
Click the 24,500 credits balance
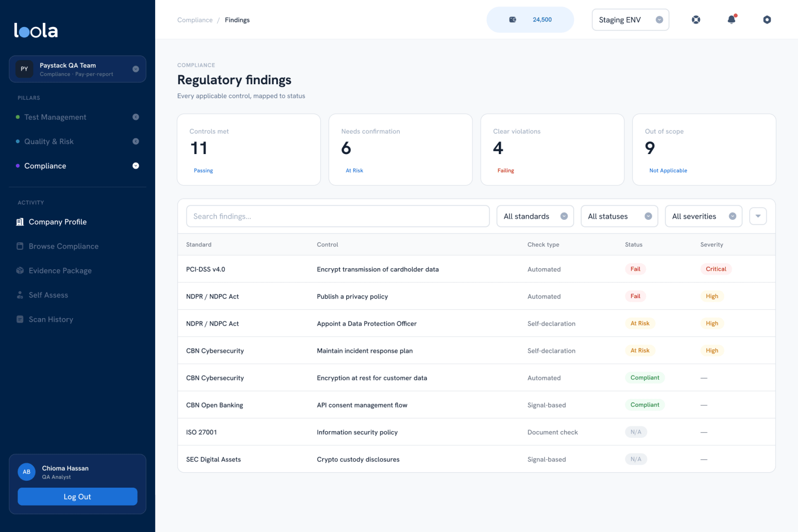pyautogui.click(x=542, y=20)
